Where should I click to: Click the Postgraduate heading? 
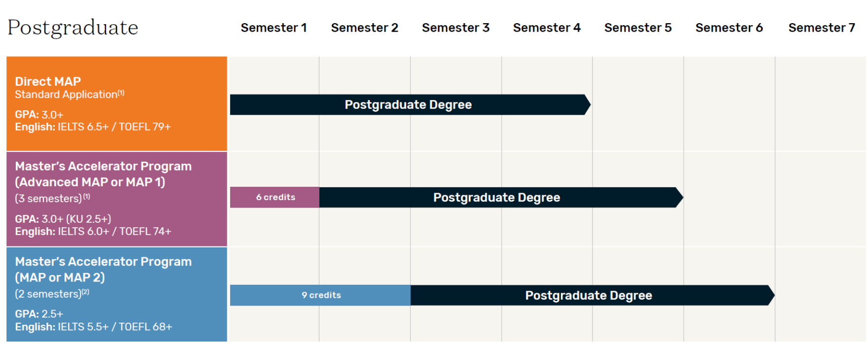73,28
